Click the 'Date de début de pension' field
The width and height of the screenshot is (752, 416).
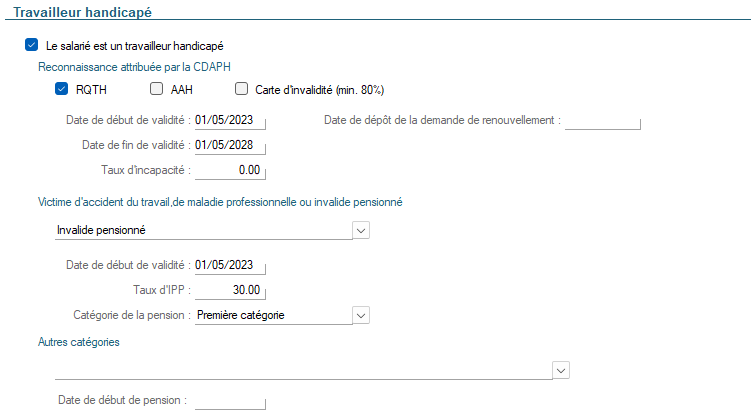(x=230, y=401)
